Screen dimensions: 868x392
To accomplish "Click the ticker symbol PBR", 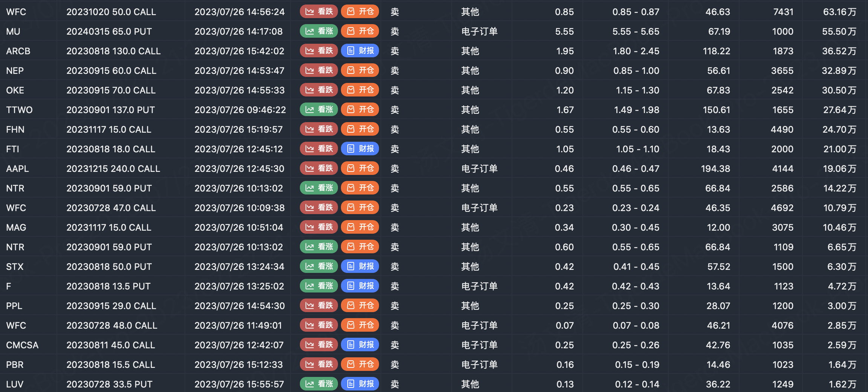I will [15, 365].
